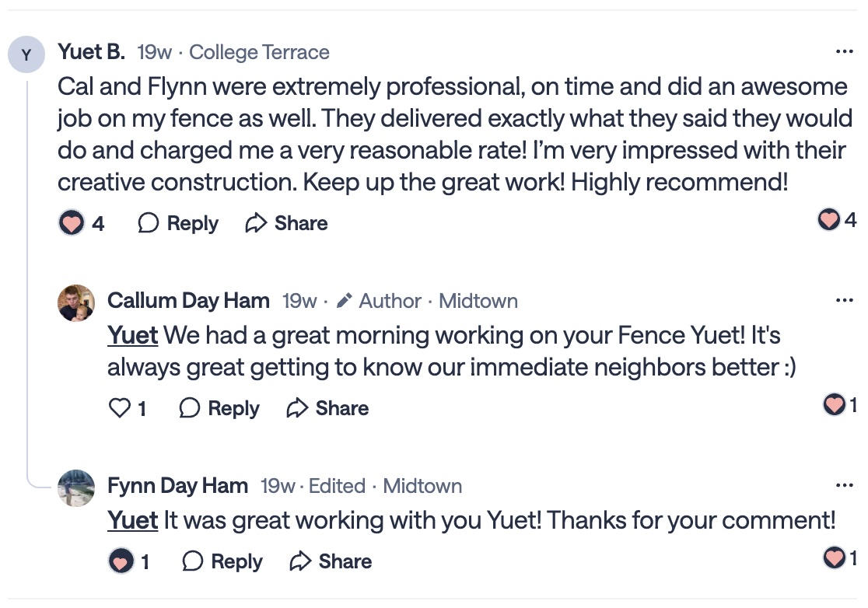Viewport: 868px width, 608px height.
Task: Like Callum Day Ham's reply
Action: [120, 408]
